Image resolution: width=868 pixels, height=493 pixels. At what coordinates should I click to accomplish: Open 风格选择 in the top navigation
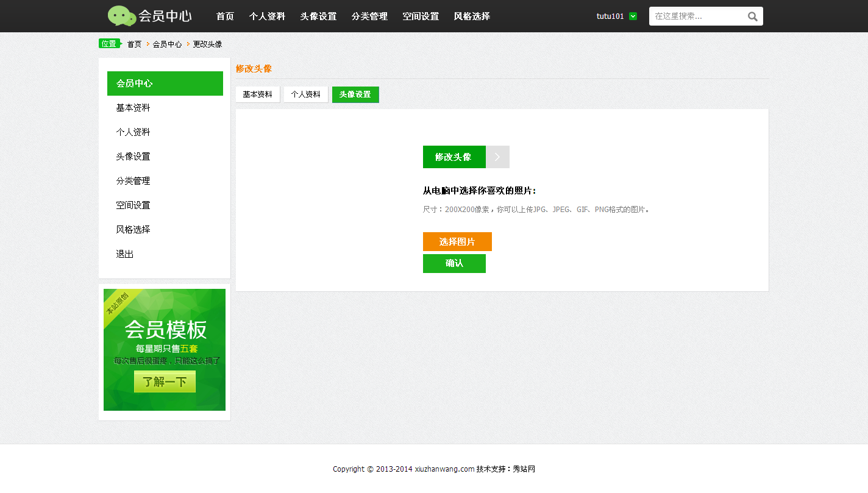coord(472,16)
